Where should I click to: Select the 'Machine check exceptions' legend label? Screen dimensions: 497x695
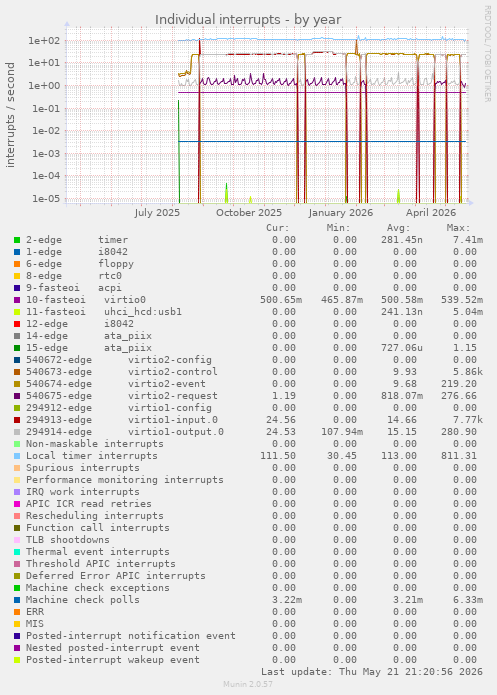[x=98, y=587]
